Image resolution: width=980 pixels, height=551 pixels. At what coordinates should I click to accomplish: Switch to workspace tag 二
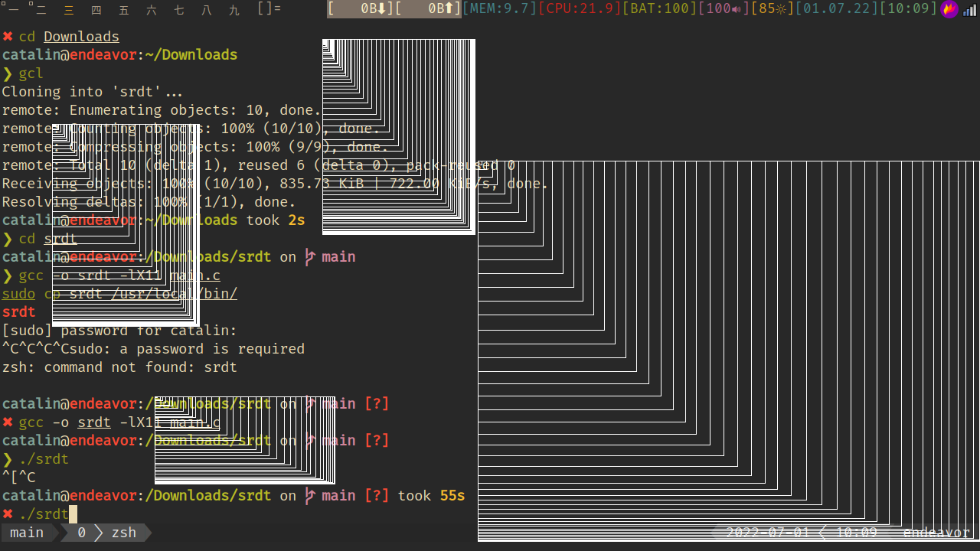pyautogui.click(x=41, y=9)
